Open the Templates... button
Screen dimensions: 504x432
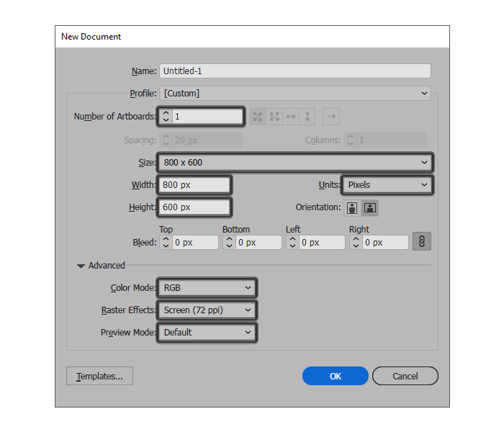pos(99,376)
